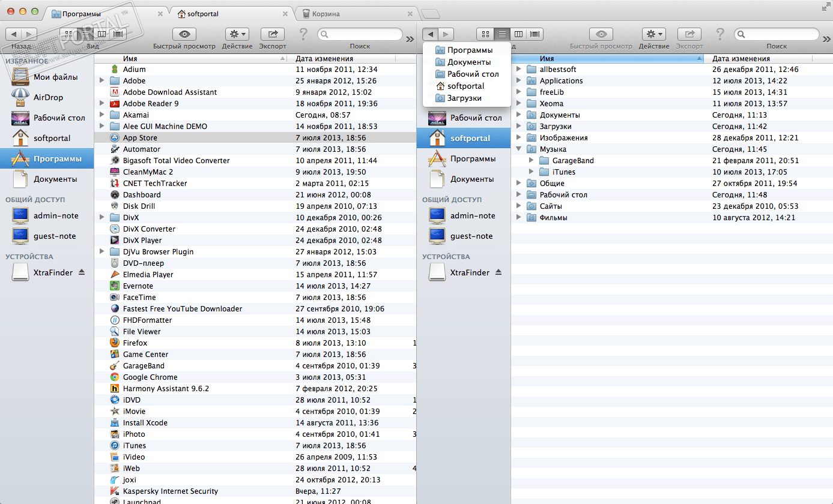Select the Fastest Free YouTube Downloader row
The width and height of the screenshot is (833, 504).
point(255,309)
